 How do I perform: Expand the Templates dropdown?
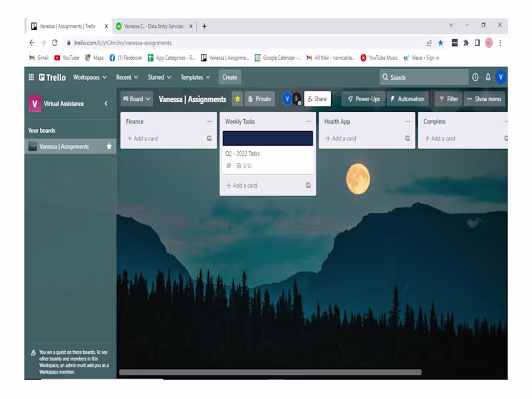click(x=195, y=77)
